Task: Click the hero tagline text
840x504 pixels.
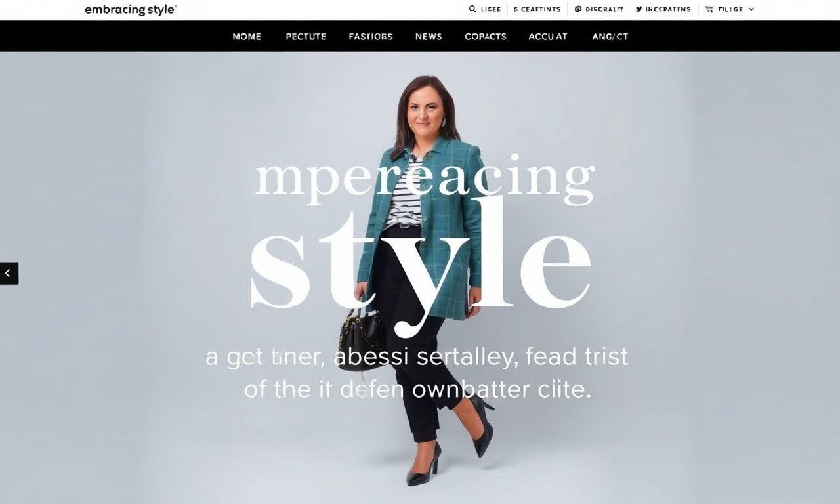Action: [x=417, y=373]
